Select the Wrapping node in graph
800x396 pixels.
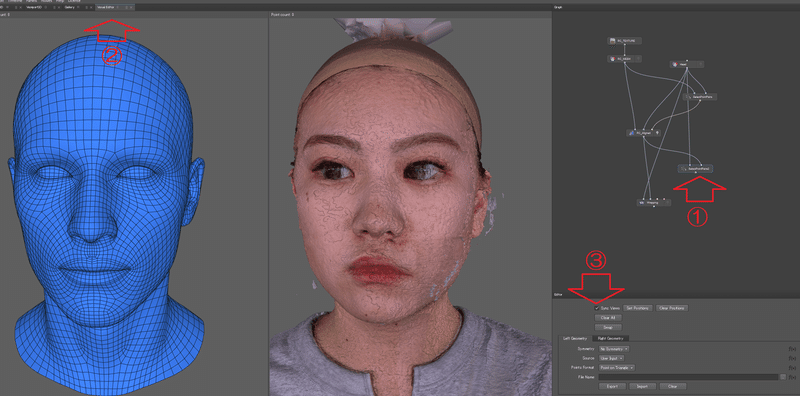[x=654, y=203]
